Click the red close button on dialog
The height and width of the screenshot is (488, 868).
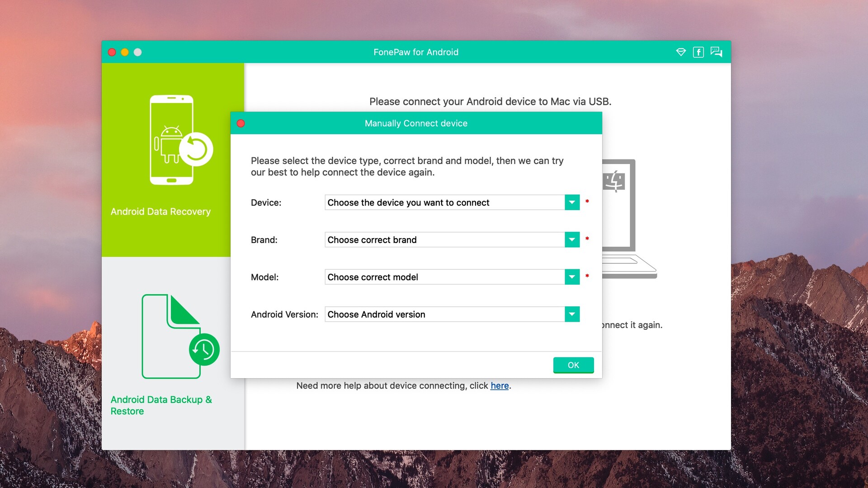241,123
